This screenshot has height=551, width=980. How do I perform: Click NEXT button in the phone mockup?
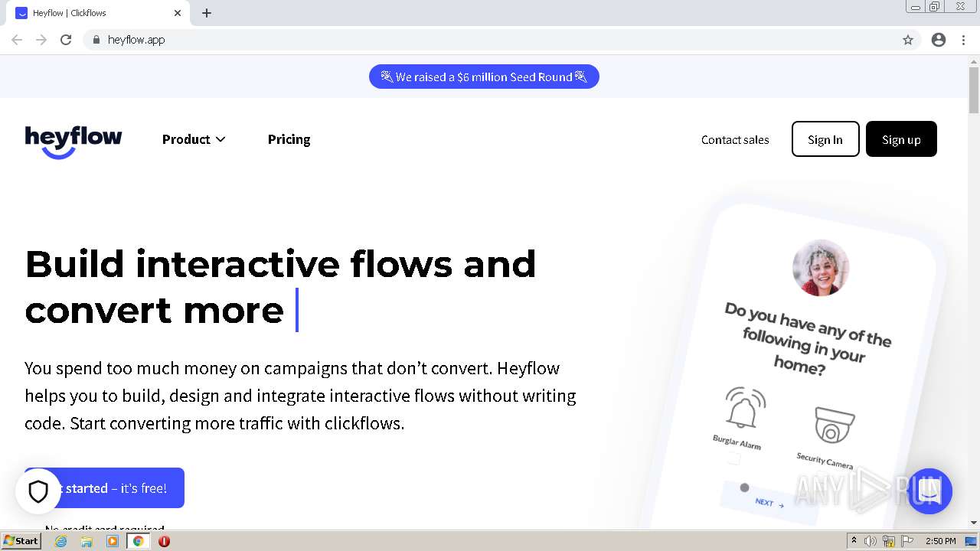(x=769, y=503)
